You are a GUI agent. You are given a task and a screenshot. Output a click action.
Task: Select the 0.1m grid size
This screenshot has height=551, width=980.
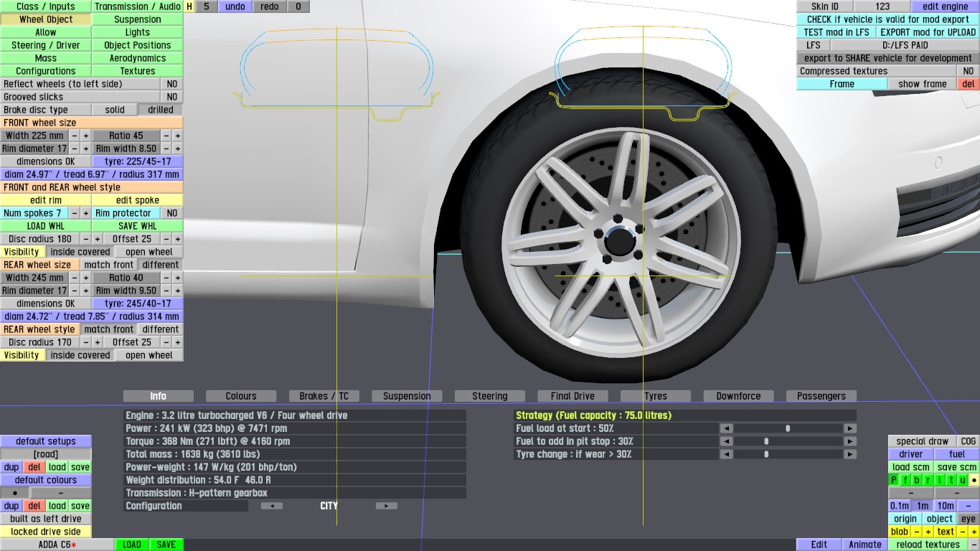(900, 506)
